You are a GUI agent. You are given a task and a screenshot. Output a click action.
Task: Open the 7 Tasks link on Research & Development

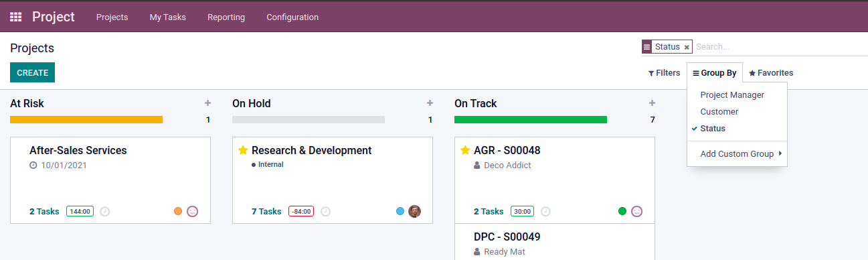(x=266, y=211)
